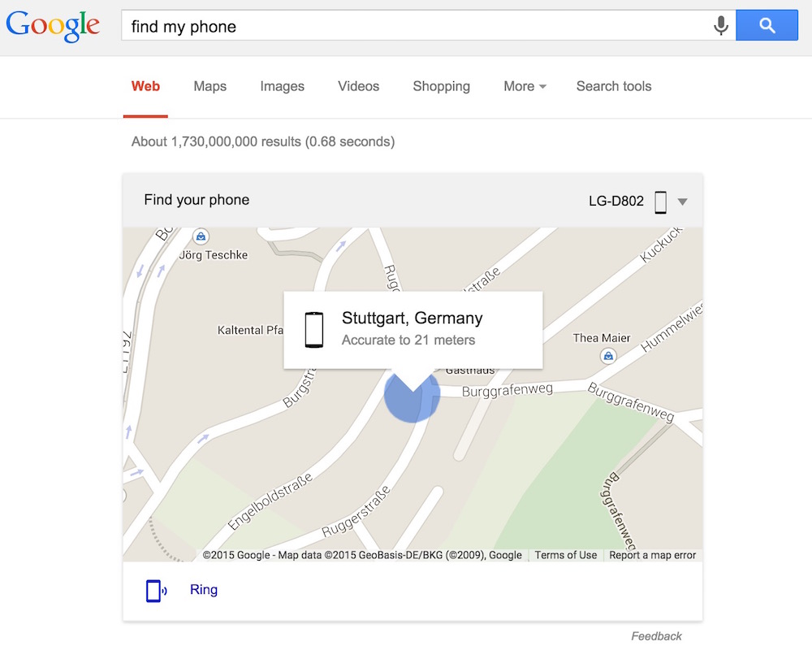812x659 pixels.
Task: Click the Kuckuck street label
Action: coord(661,245)
